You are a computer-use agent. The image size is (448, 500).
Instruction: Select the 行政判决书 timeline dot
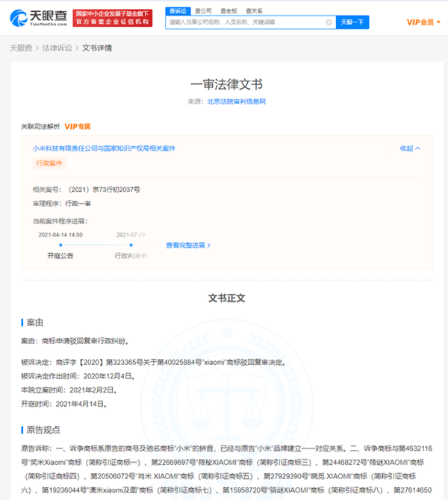click(x=131, y=246)
